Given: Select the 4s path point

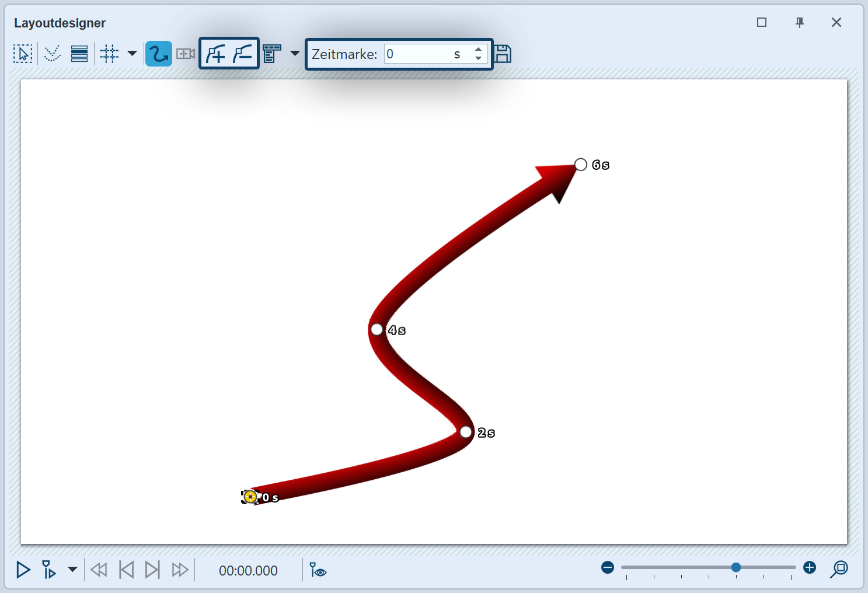Looking at the screenshot, I should (377, 330).
